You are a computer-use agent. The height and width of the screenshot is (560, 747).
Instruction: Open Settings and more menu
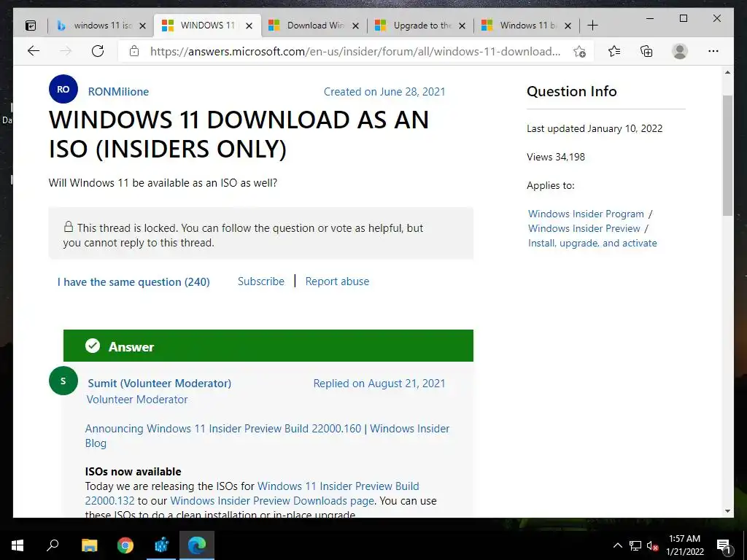(713, 51)
